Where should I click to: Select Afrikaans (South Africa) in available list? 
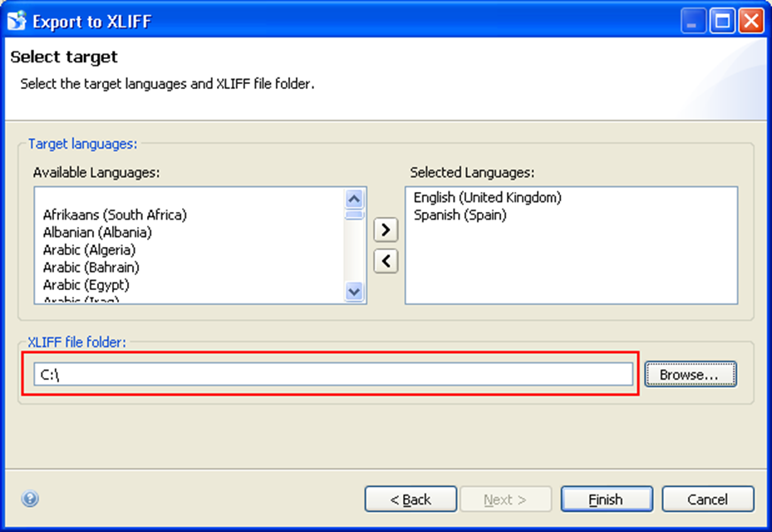[115, 214]
